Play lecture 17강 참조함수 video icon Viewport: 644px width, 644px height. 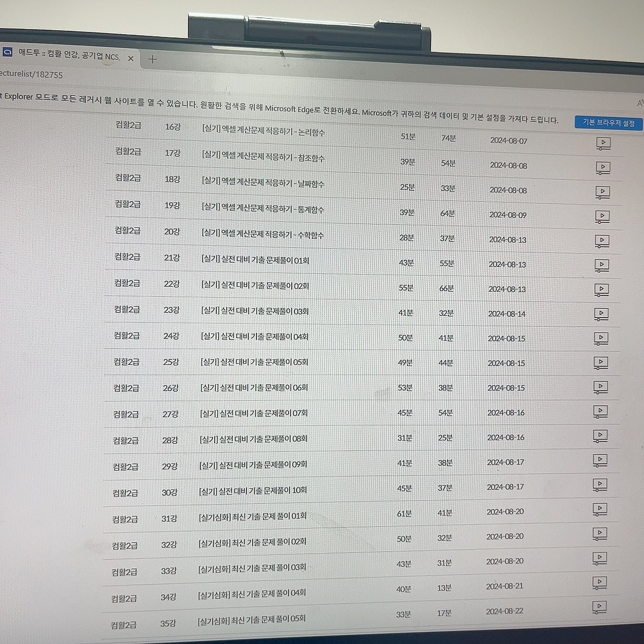coord(603,168)
